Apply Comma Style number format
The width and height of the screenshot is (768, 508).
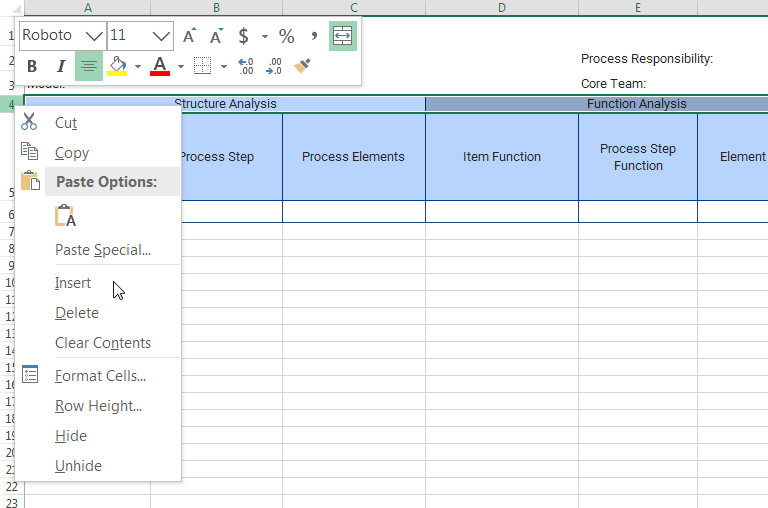(314, 36)
